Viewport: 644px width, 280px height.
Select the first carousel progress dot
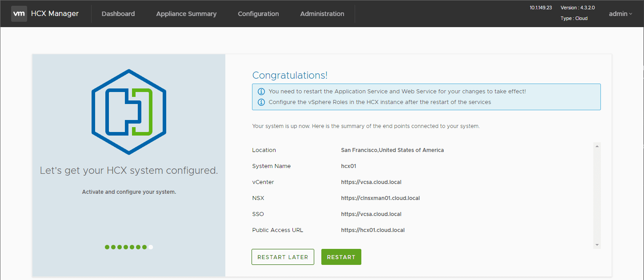click(x=107, y=247)
